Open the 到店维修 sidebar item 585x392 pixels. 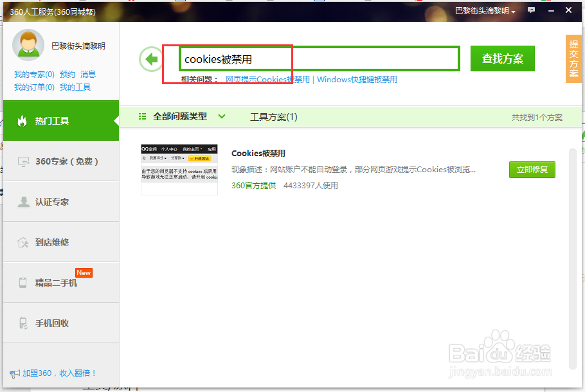61,242
